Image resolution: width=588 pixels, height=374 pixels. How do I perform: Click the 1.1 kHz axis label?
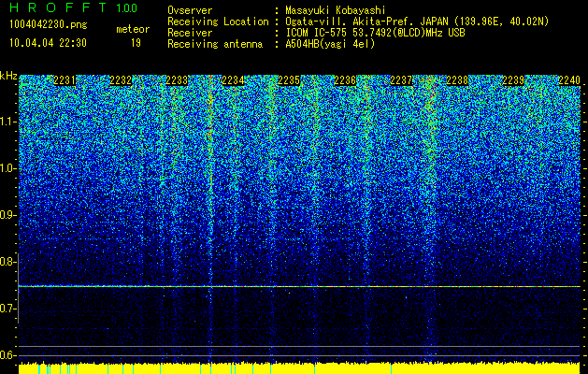[8, 122]
